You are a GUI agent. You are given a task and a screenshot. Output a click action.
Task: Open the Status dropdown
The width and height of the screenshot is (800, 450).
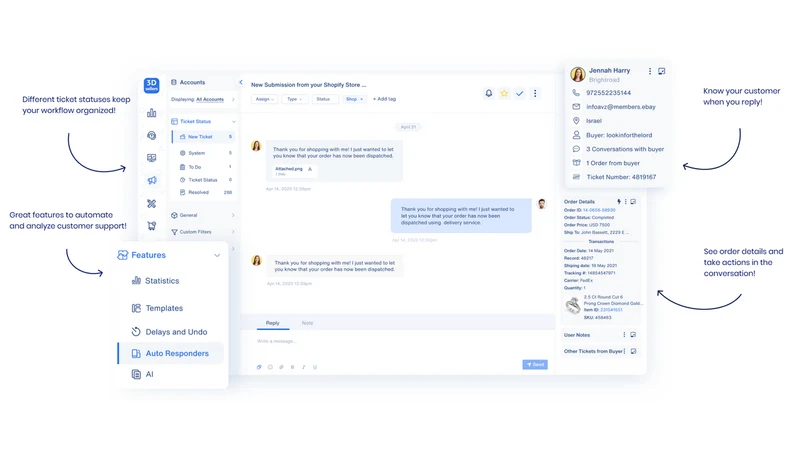point(324,99)
